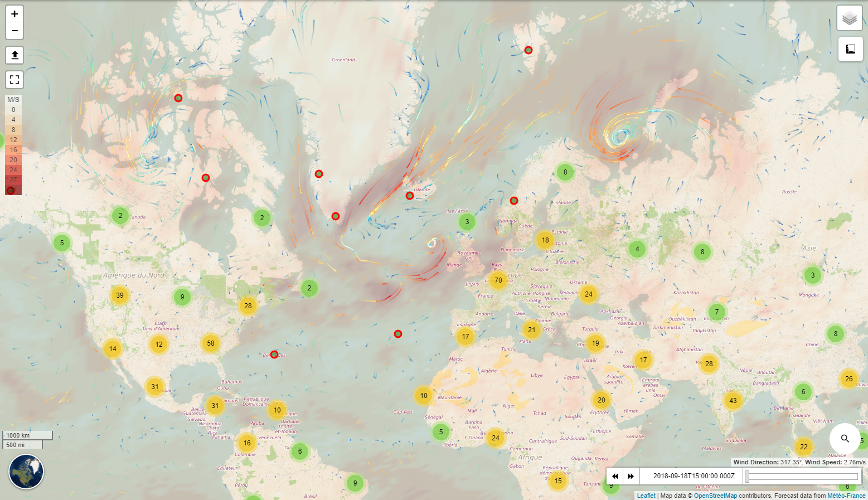Select the red station marker on Bermuda
Image resolution: width=868 pixels, height=500 pixels.
[x=274, y=355]
